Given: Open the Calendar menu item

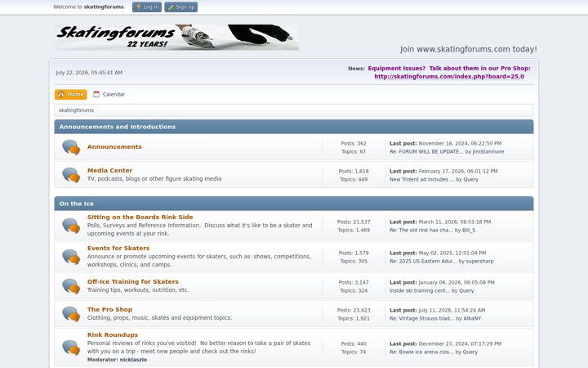Looking at the screenshot, I should click(x=109, y=94).
